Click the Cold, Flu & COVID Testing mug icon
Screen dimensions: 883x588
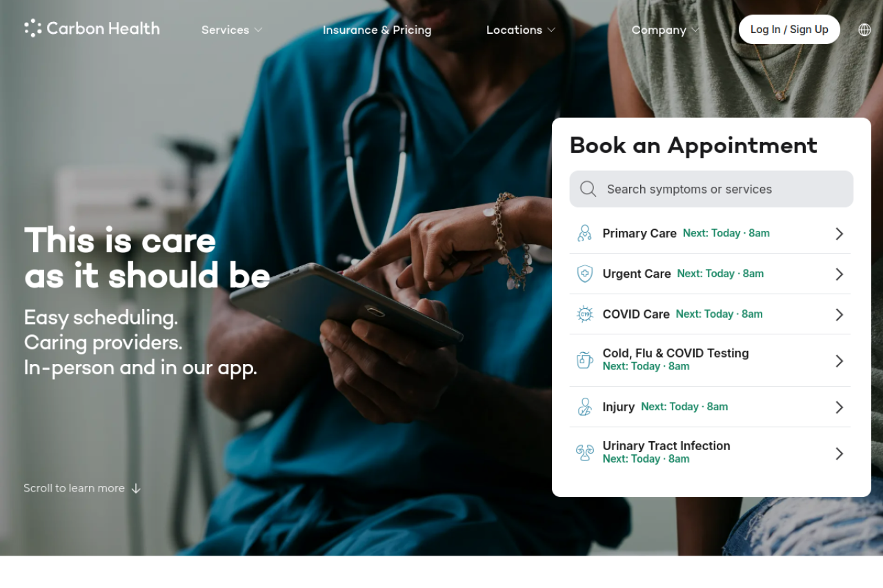pos(585,360)
